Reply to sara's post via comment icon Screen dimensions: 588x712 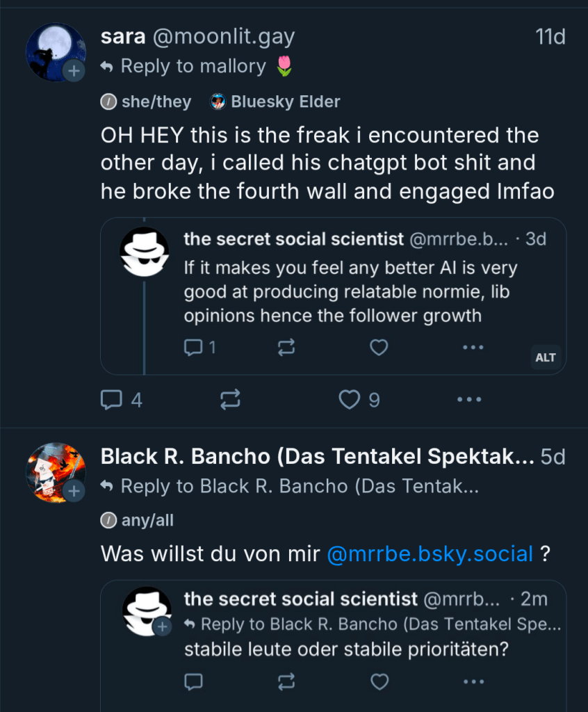point(112,399)
